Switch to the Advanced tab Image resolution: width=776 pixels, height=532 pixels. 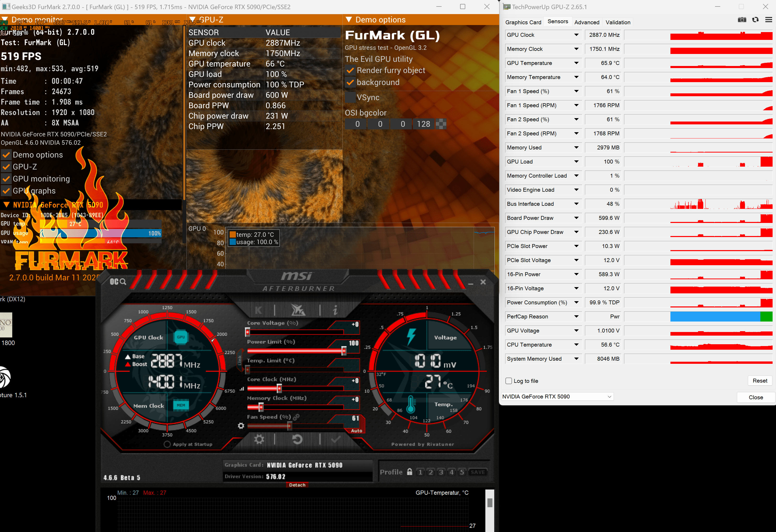(x=587, y=22)
